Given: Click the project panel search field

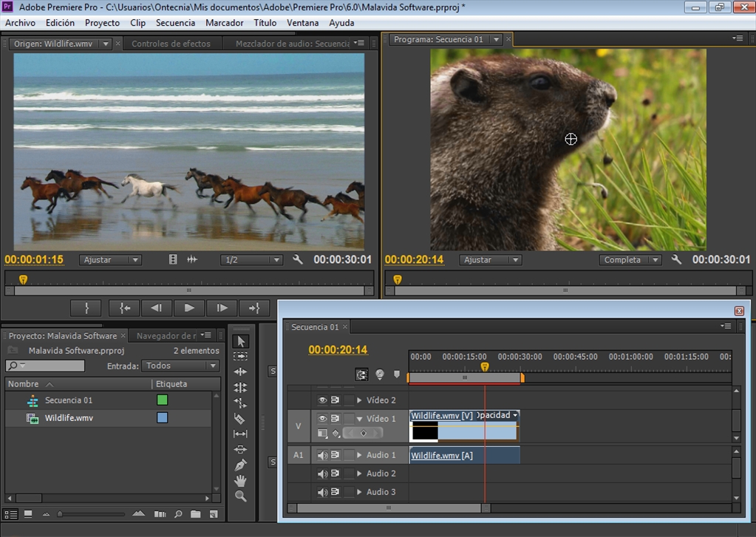Looking at the screenshot, I should click(45, 366).
